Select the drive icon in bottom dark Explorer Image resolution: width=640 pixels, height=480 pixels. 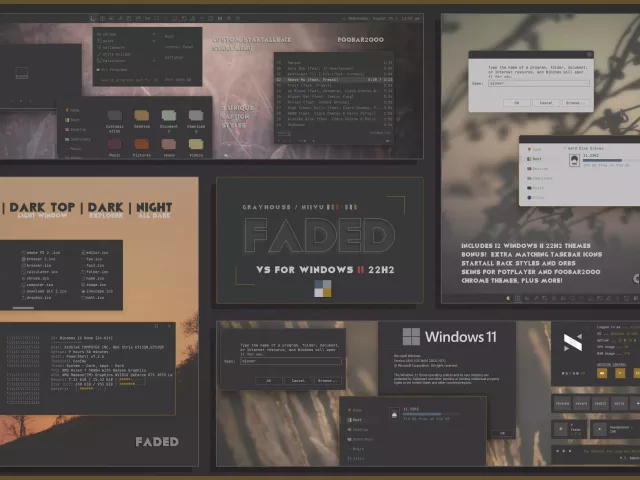tap(394, 414)
